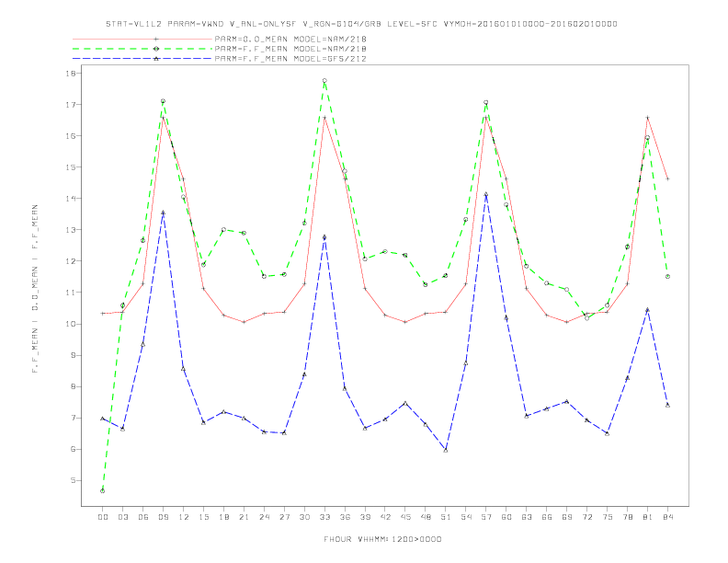Click the blue triangle data point at hour 09
Viewport: 728px width, 563px height.
pos(163,213)
